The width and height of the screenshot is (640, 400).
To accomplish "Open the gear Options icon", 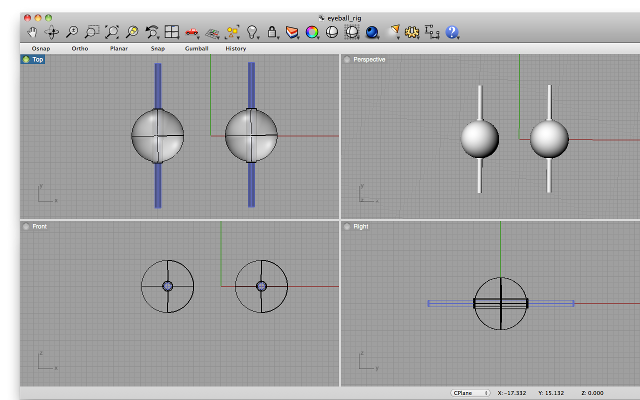I will coord(412,32).
